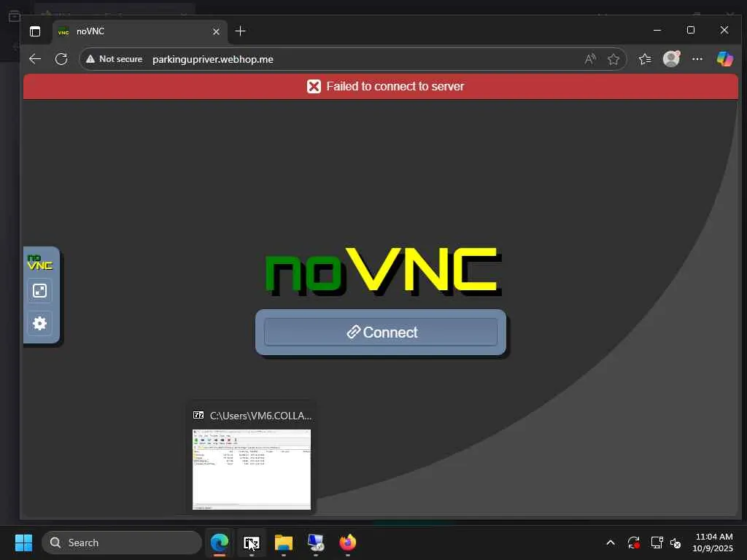
Task: Click the computer monitor app taskbar icon
Action: tap(315, 542)
